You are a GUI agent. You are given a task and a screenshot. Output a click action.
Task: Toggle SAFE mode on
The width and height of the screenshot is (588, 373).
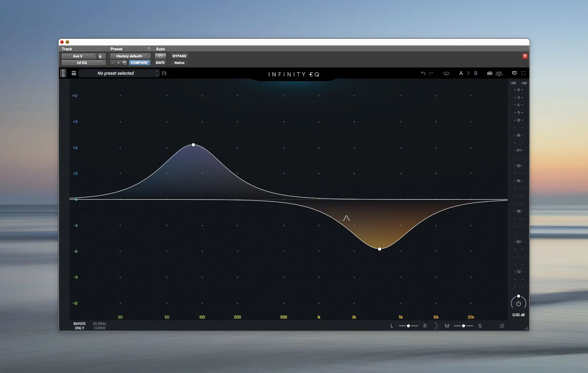tap(160, 62)
